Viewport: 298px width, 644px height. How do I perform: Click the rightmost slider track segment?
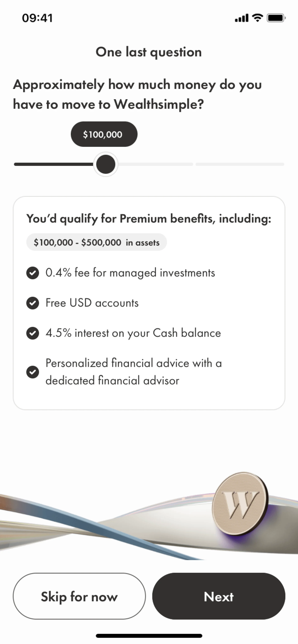(240, 164)
